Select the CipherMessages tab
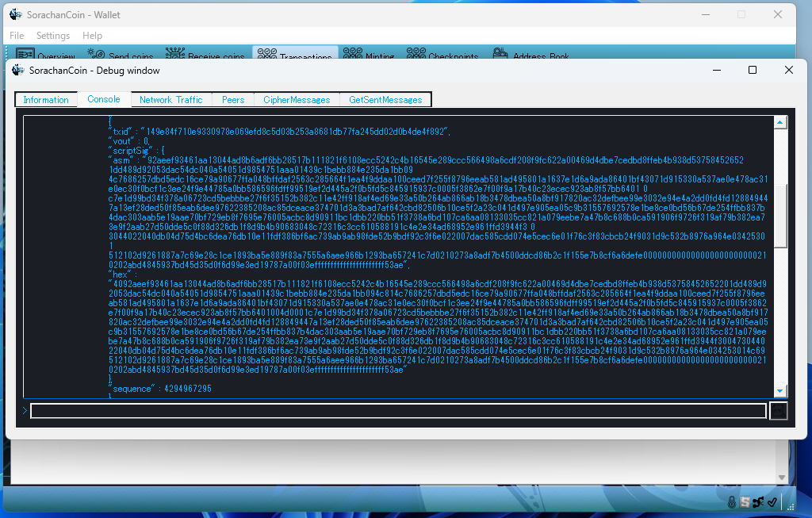812x518 pixels. tap(297, 100)
